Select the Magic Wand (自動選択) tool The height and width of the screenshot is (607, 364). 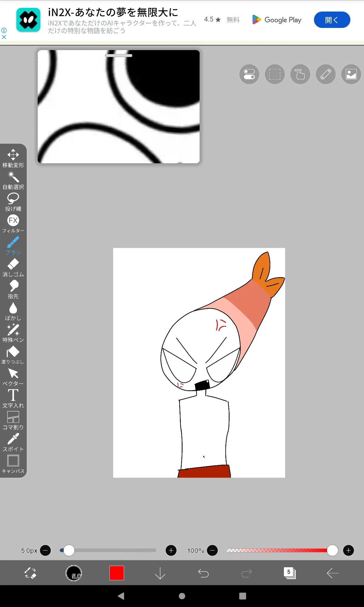click(x=13, y=180)
